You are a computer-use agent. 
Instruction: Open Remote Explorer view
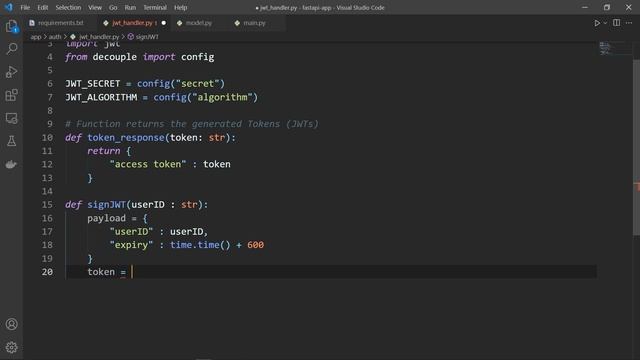(11, 118)
